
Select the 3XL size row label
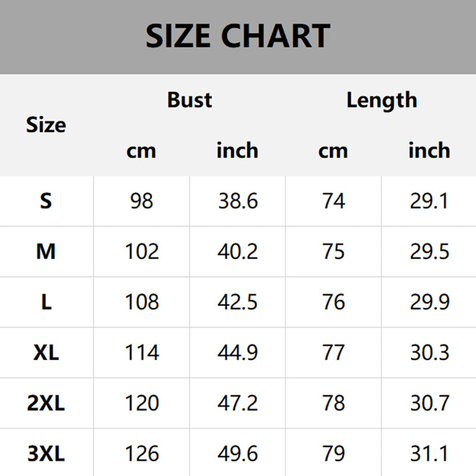[46, 454]
